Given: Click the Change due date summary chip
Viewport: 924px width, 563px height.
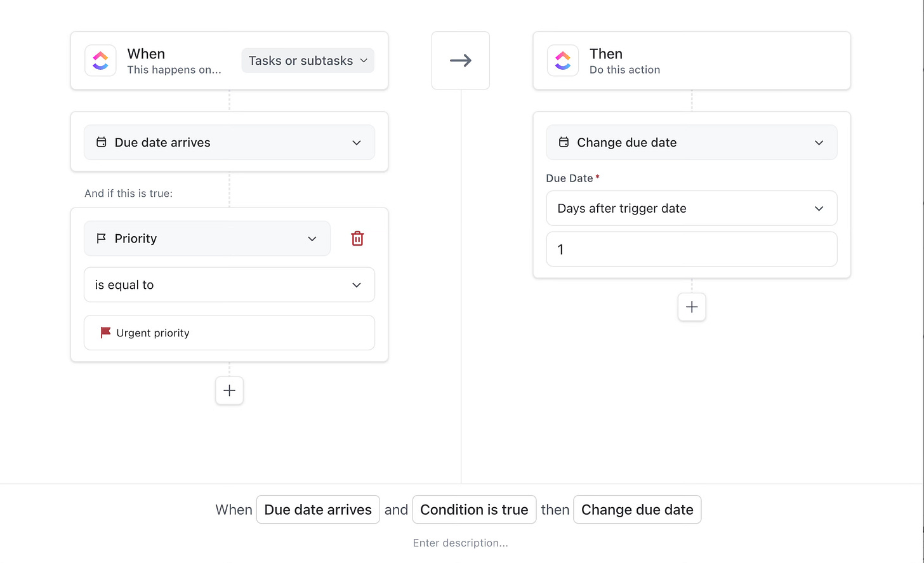Looking at the screenshot, I should click(637, 509).
